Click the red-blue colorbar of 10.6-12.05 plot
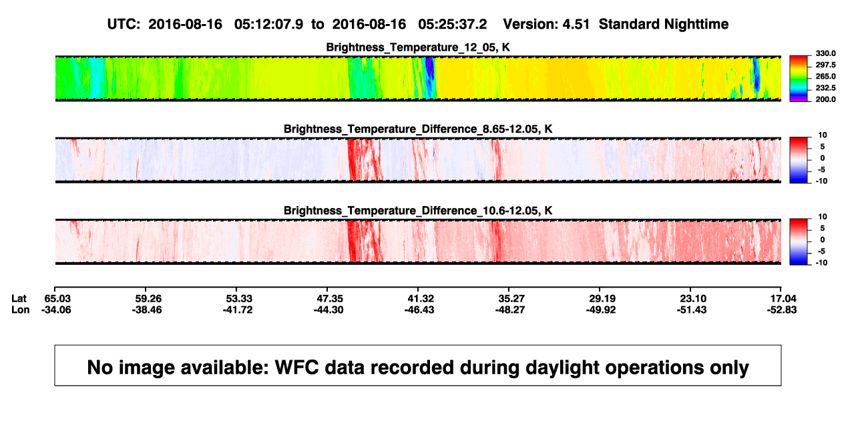This screenshot has height=445, width=868. pos(799,242)
